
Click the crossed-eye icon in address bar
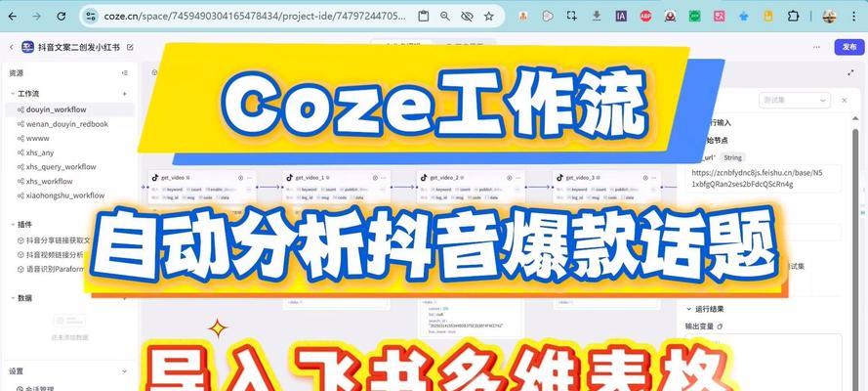(x=467, y=17)
